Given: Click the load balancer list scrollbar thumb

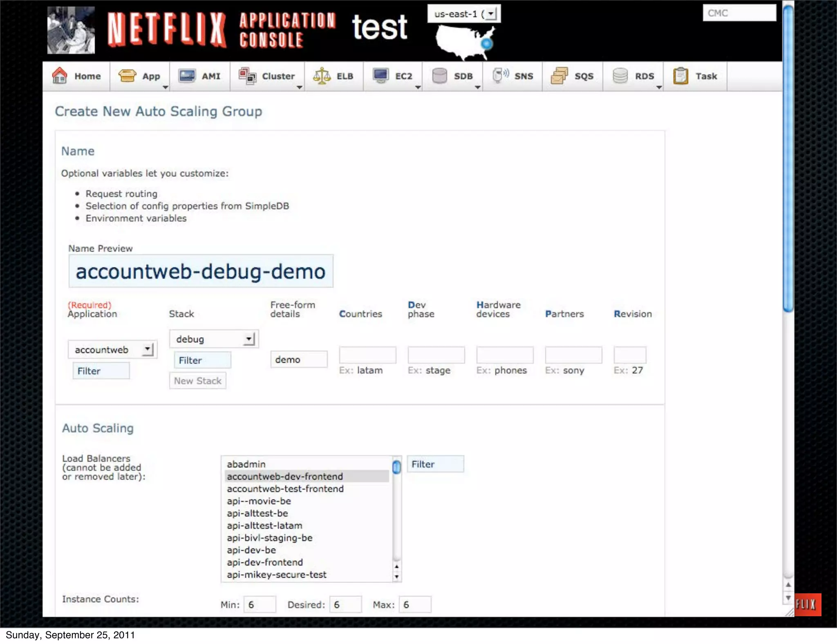Looking at the screenshot, I should [x=396, y=467].
